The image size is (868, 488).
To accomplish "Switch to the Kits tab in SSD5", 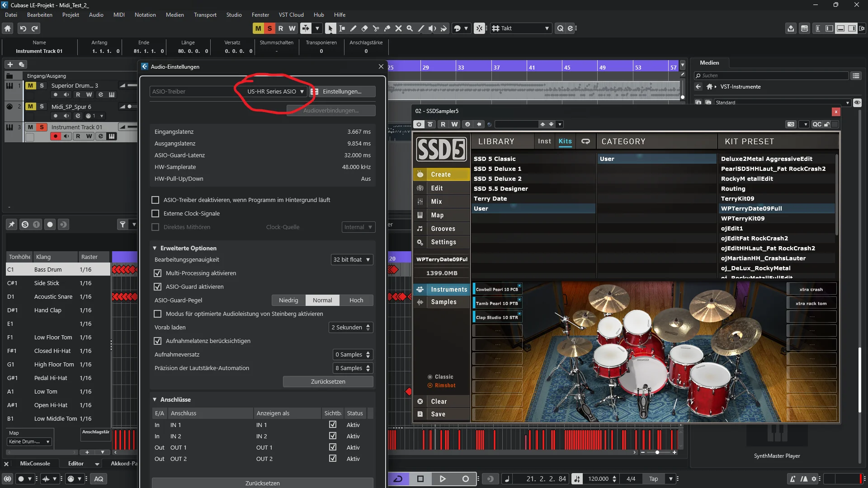I will (565, 141).
